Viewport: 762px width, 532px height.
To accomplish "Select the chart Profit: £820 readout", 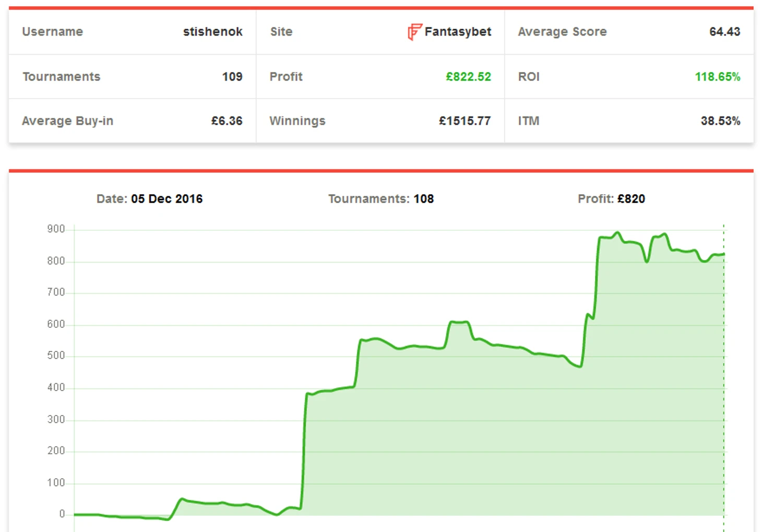I will pyautogui.click(x=611, y=199).
